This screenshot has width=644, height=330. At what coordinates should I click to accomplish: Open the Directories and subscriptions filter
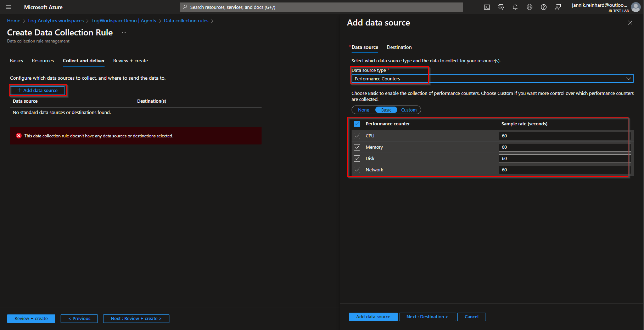coord(501,7)
